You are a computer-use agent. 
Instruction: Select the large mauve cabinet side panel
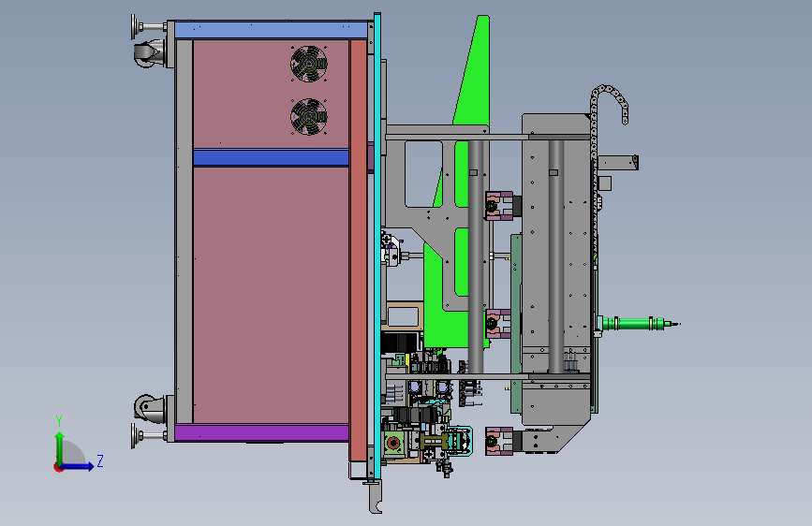click(x=271, y=295)
